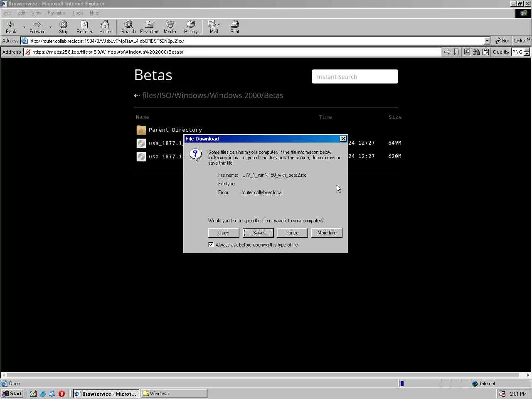Click the Instant Search field
The image size is (532, 399).
(355, 76)
